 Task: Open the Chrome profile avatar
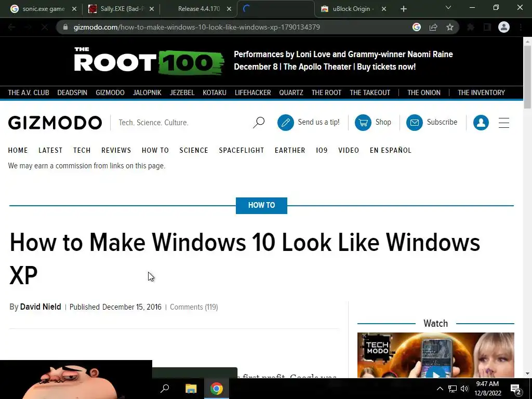(503, 27)
